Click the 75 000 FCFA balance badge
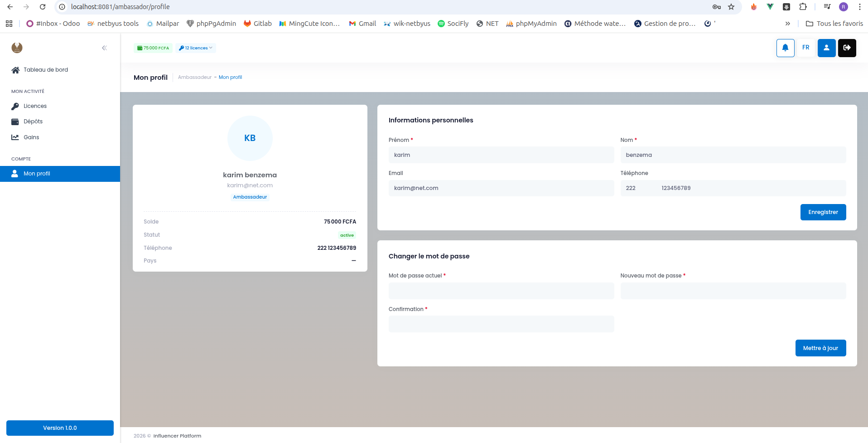The height and width of the screenshot is (443, 868). pos(153,48)
